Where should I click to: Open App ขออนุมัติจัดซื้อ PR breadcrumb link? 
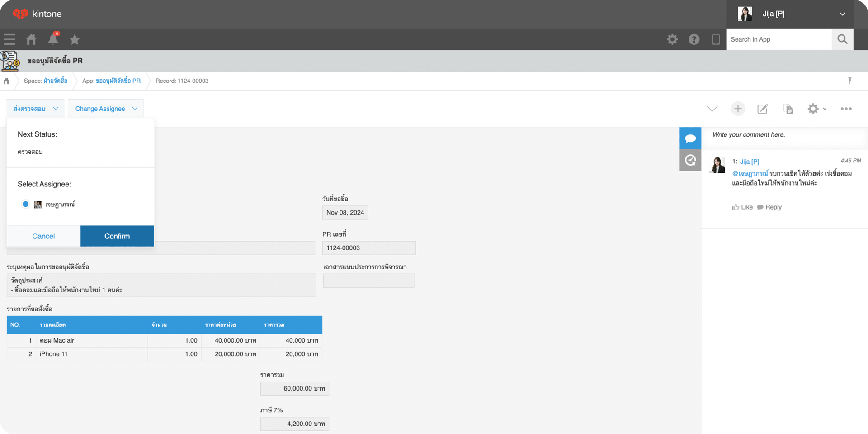118,81
